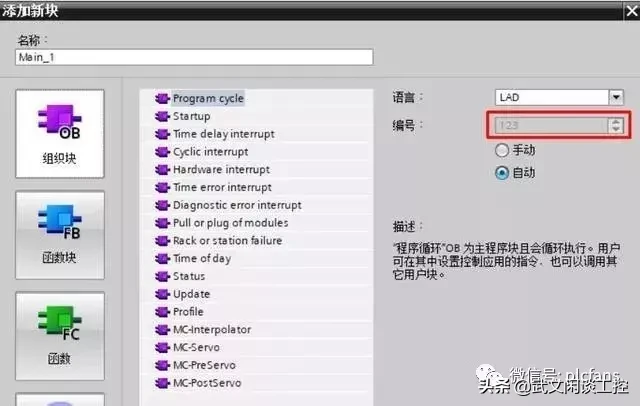Image resolution: width=640 pixels, height=406 pixels.
Task: Select the 自动 automatic radio button
Action: coord(502,173)
